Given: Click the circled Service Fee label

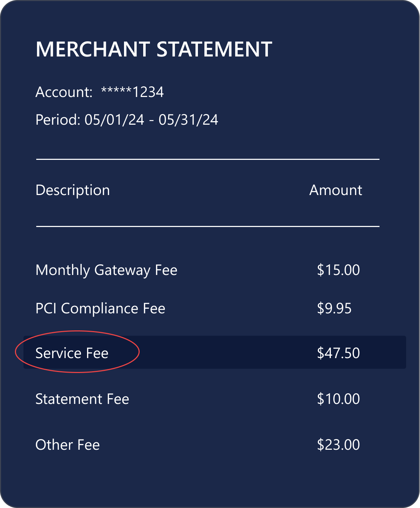Looking at the screenshot, I should tap(72, 353).
